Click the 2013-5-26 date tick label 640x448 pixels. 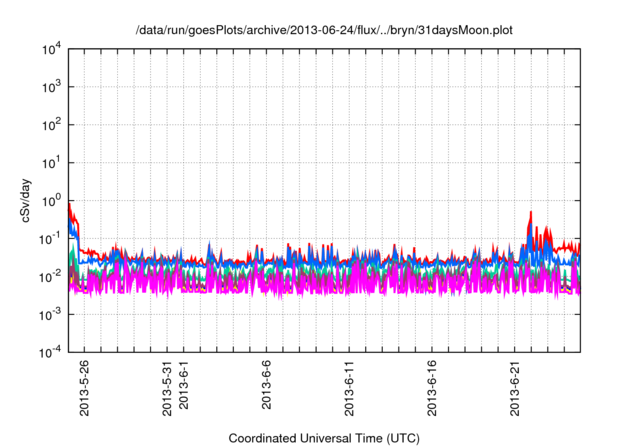coord(84,388)
